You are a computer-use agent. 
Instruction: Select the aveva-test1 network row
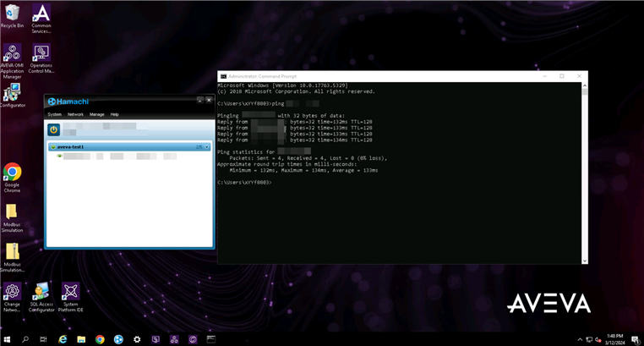(x=129, y=146)
